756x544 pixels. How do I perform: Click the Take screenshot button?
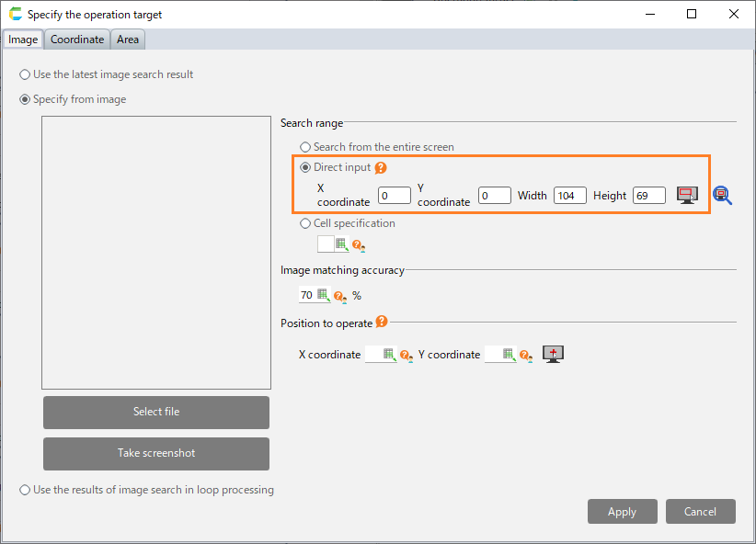(x=156, y=453)
